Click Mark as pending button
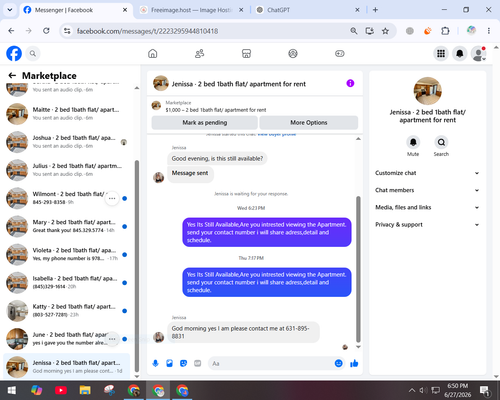The image size is (500, 400). point(205,123)
